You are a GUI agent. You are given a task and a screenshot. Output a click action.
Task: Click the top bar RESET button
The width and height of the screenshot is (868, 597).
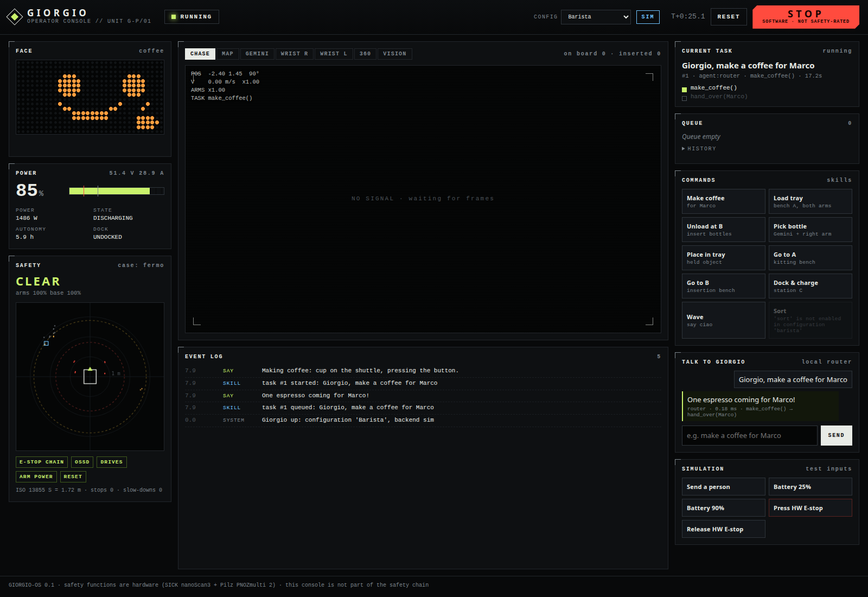coord(729,17)
